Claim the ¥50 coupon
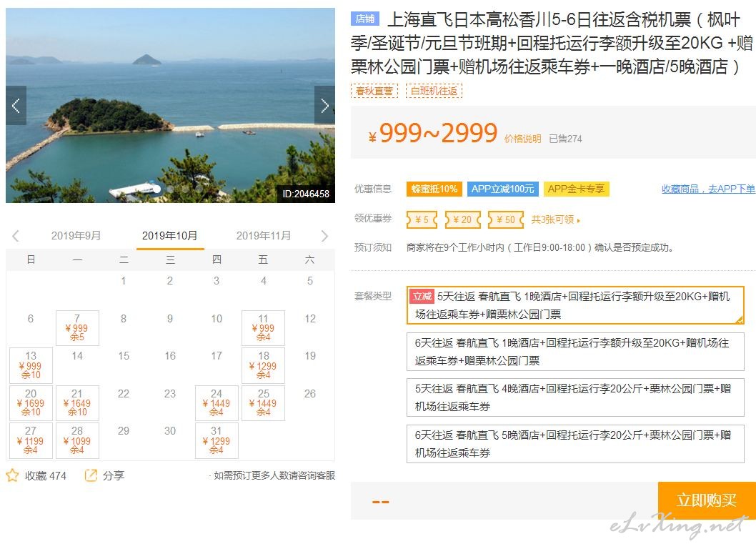The width and height of the screenshot is (756, 549). coord(506,219)
